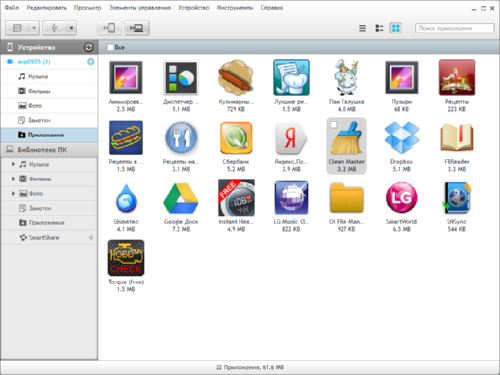Click the refresh icon next to Устройство
This screenshot has height=375, width=500.
tap(88, 47)
